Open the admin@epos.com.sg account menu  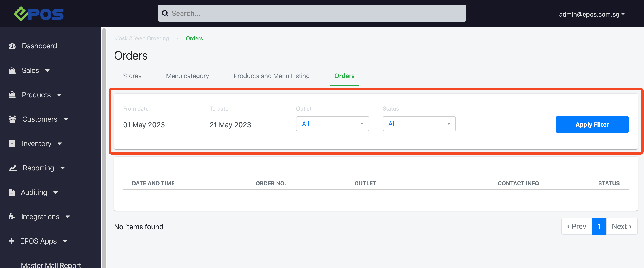[x=592, y=14]
